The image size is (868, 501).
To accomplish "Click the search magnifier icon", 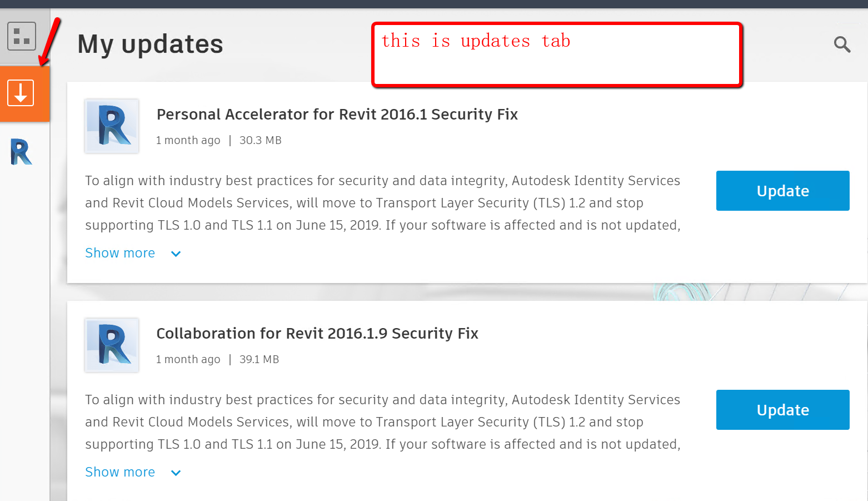I will pos(842,44).
